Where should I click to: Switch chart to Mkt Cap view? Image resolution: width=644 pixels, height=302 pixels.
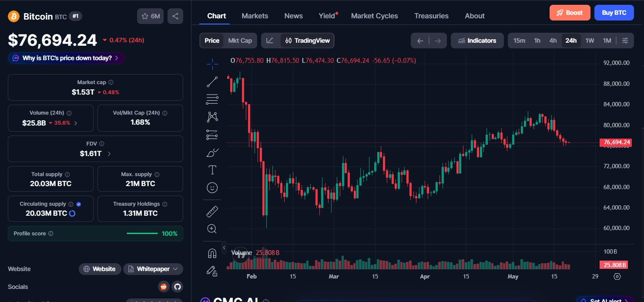pos(240,41)
